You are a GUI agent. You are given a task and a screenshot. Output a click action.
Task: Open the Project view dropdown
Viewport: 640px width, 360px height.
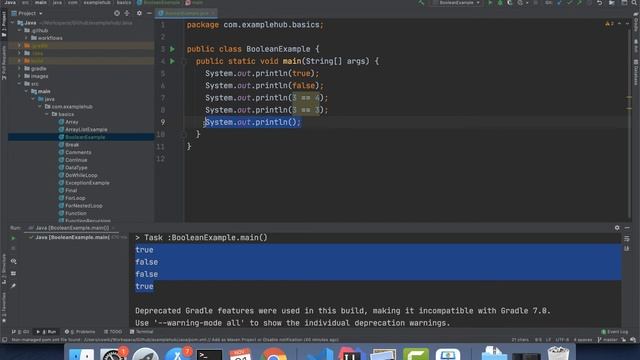tap(27, 13)
